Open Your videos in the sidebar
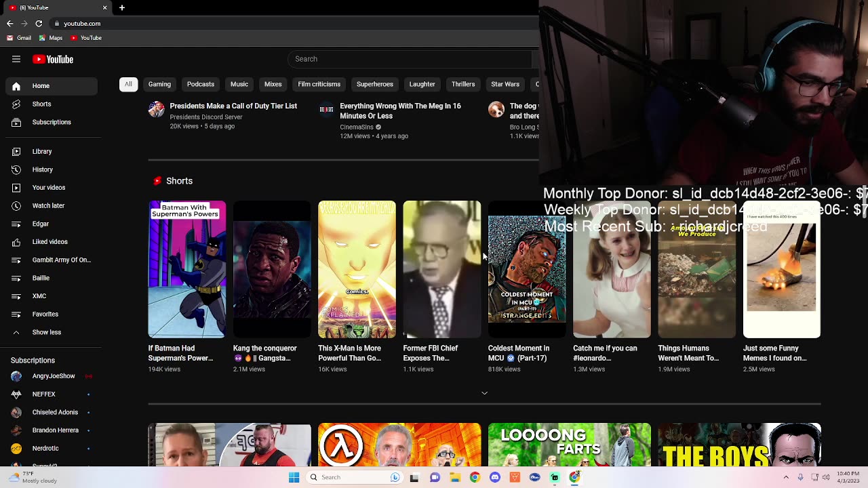Viewport: 868px width, 488px height. pyautogui.click(x=51, y=188)
